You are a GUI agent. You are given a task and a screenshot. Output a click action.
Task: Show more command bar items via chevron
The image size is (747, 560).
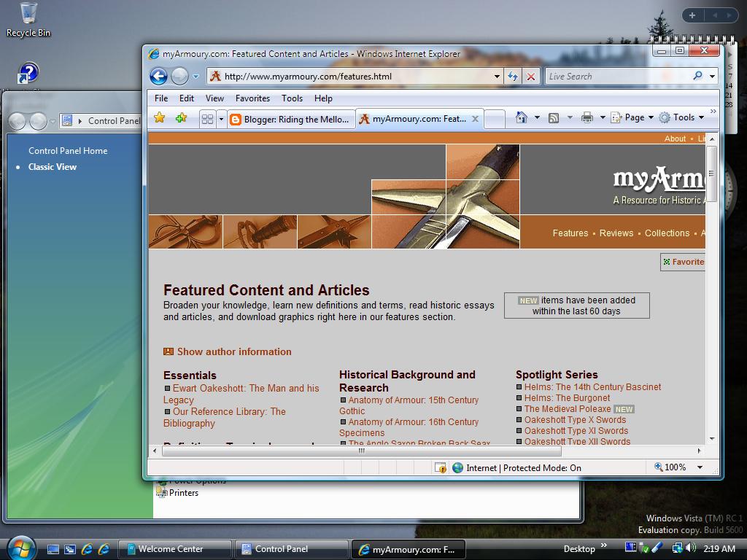coord(713,112)
